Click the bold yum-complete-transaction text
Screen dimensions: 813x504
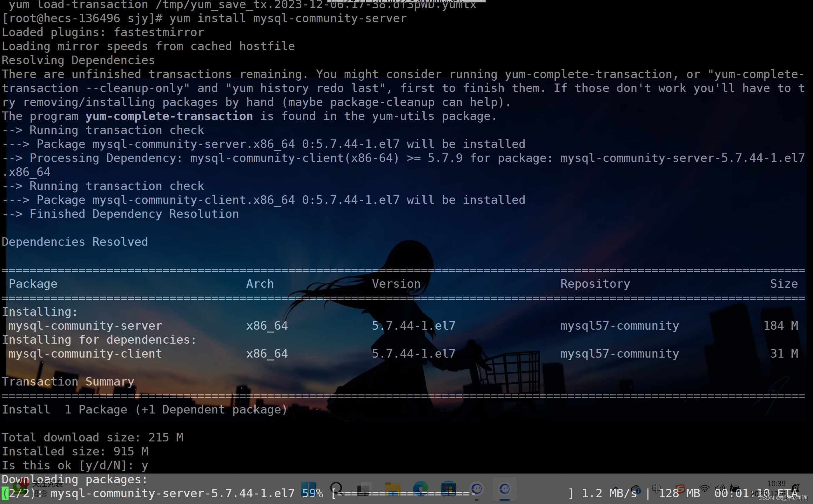(169, 116)
